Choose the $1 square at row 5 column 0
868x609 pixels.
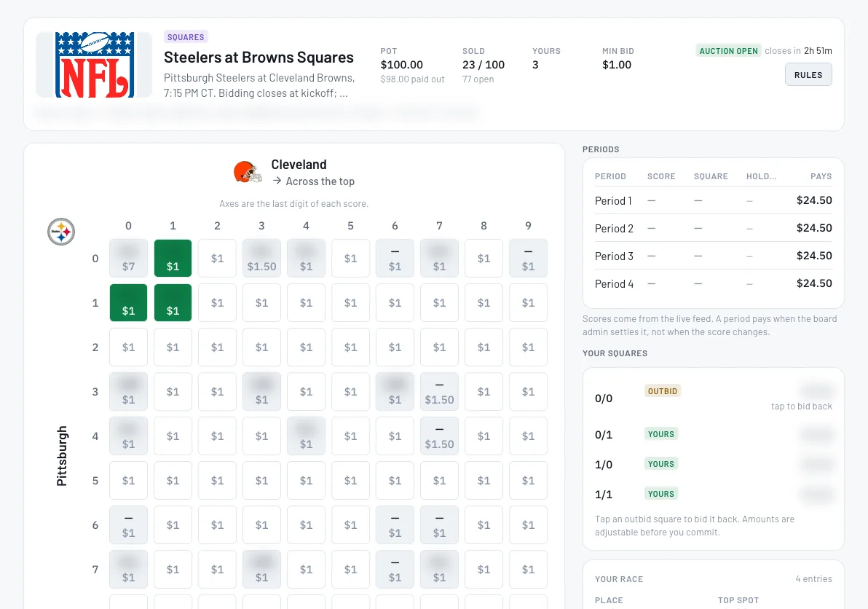[x=128, y=481]
